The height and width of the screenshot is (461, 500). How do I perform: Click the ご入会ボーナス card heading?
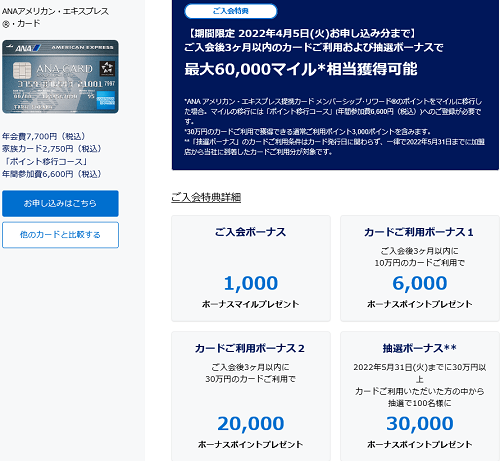[x=251, y=232]
